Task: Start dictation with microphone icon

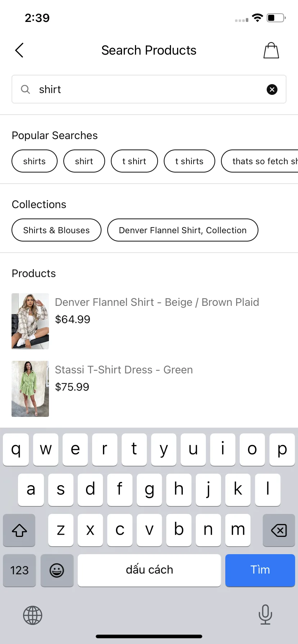Action: [x=265, y=615]
